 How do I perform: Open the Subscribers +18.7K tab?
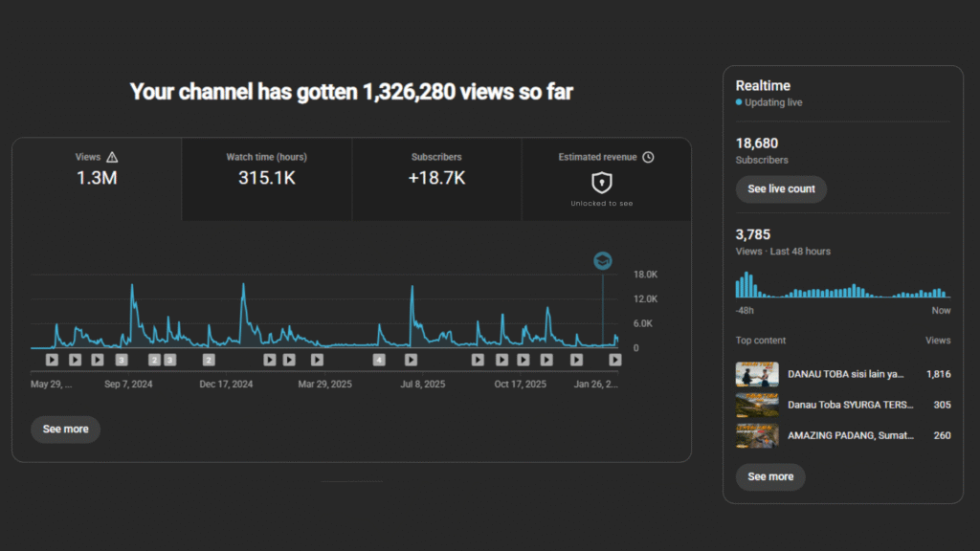click(x=437, y=179)
